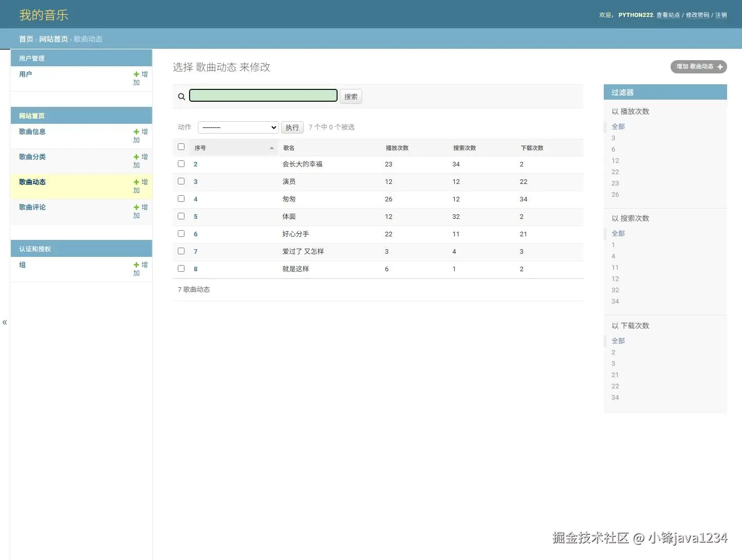Filter 下载次数 by 21

point(615,375)
